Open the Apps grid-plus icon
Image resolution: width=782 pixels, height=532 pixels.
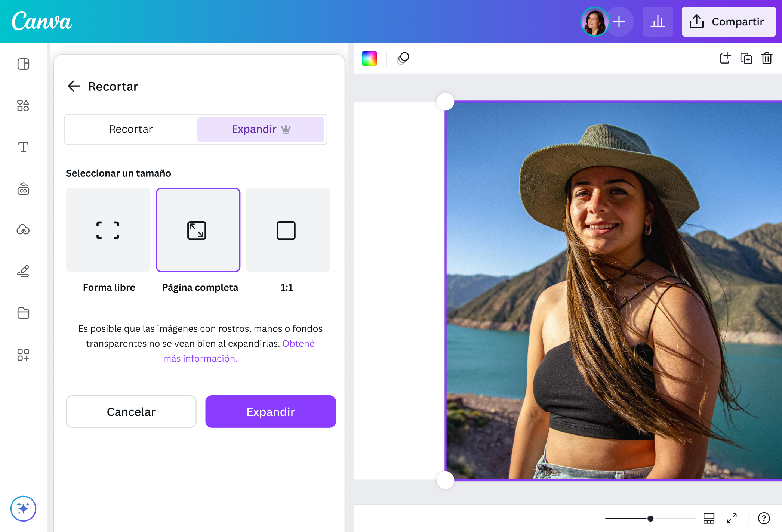[23, 355]
